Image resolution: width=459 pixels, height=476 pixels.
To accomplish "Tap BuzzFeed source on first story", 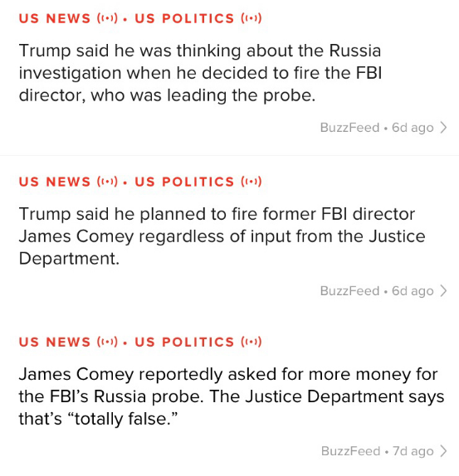I will 349,128.
